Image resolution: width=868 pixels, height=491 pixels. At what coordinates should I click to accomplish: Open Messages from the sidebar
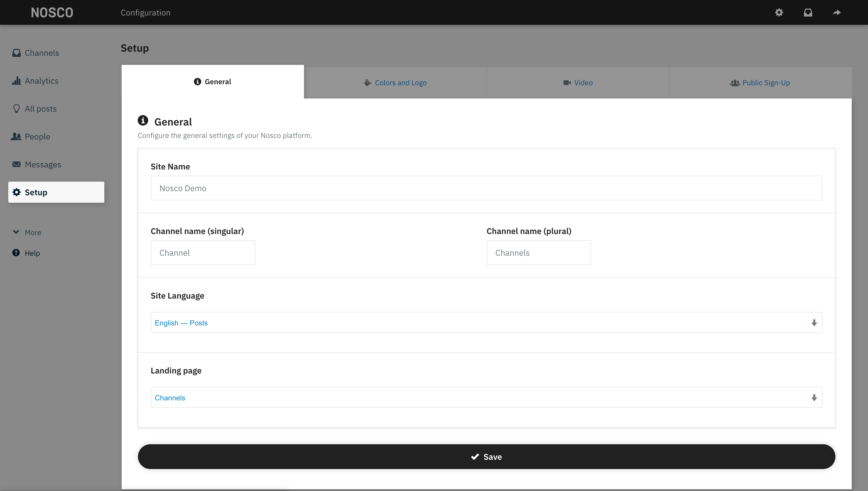[x=43, y=165]
